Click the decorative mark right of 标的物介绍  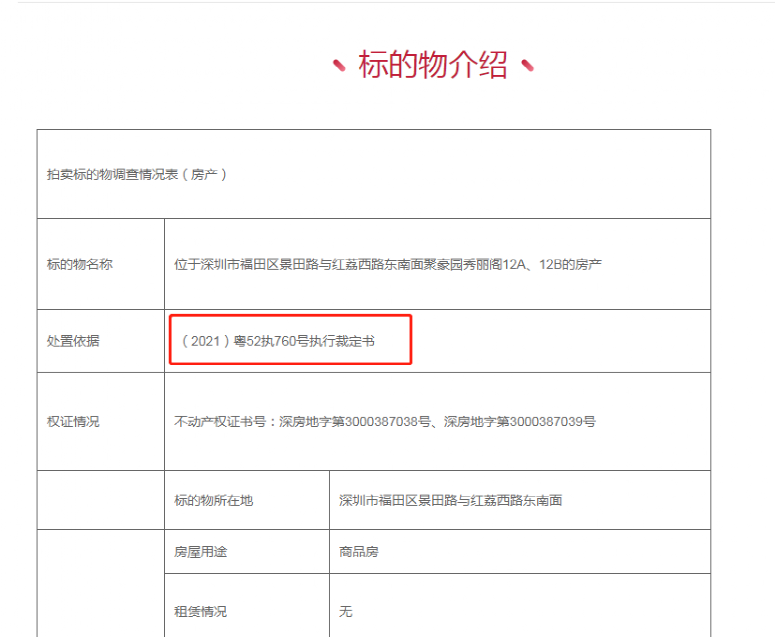pos(527,66)
